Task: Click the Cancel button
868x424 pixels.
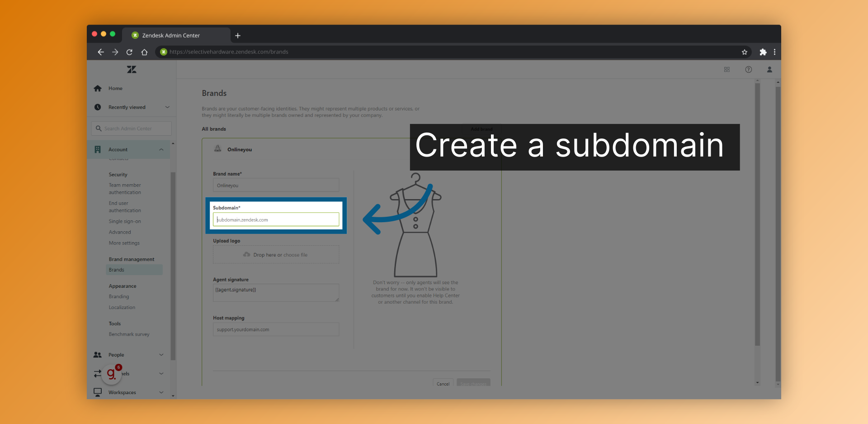Action: (443, 383)
